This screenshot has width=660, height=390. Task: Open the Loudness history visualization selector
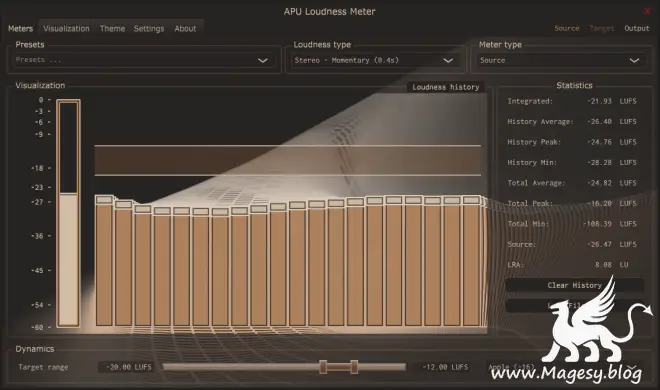click(446, 87)
